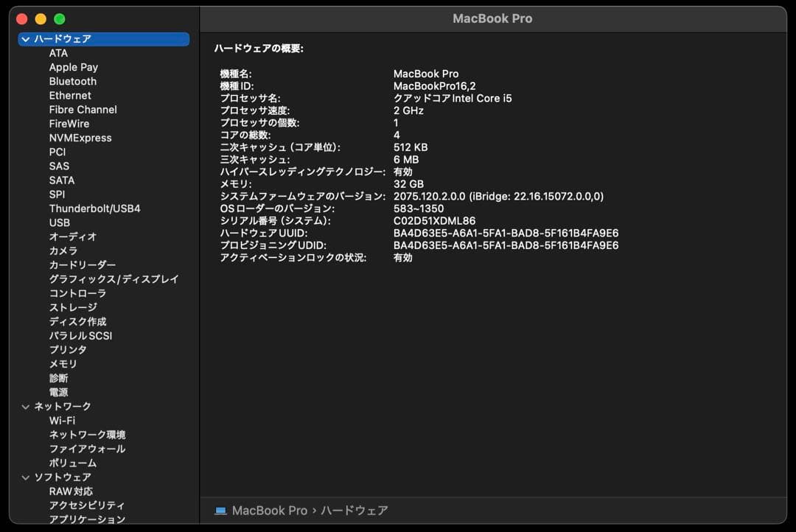Select ネットワーク環境 in the sidebar
This screenshot has height=532, width=796.
[x=87, y=435]
